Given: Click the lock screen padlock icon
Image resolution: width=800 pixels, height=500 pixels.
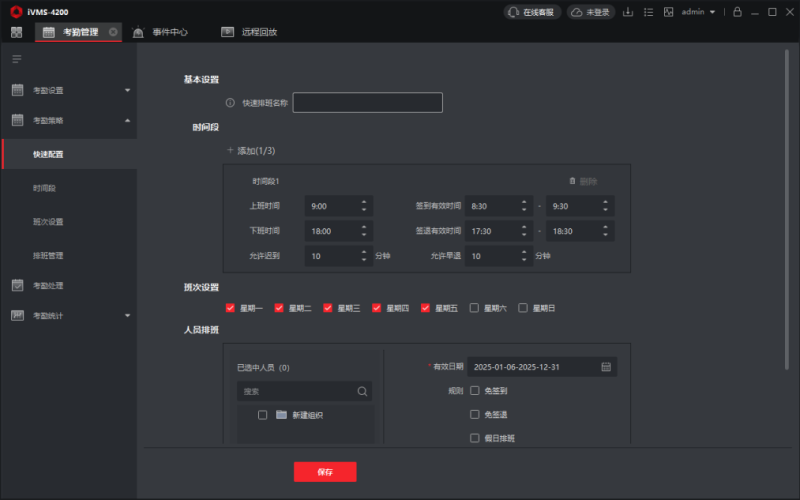Looking at the screenshot, I should 737,12.
